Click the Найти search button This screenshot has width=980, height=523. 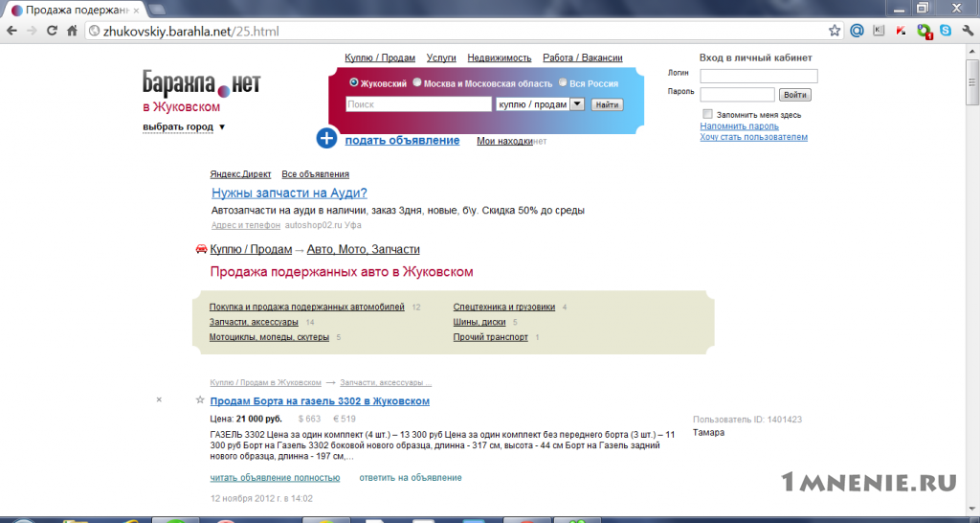pyautogui.click(x=607, y=104)
